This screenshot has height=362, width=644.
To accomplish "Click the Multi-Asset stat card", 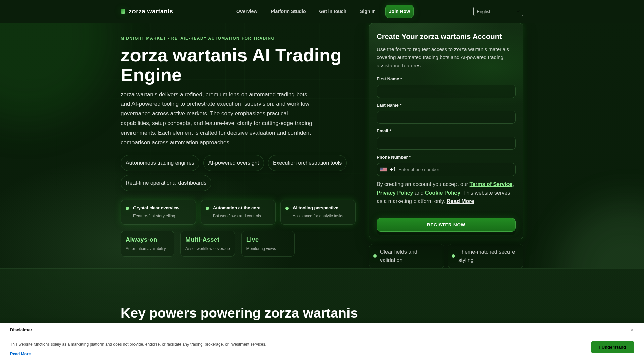I will tap(208, 244).
